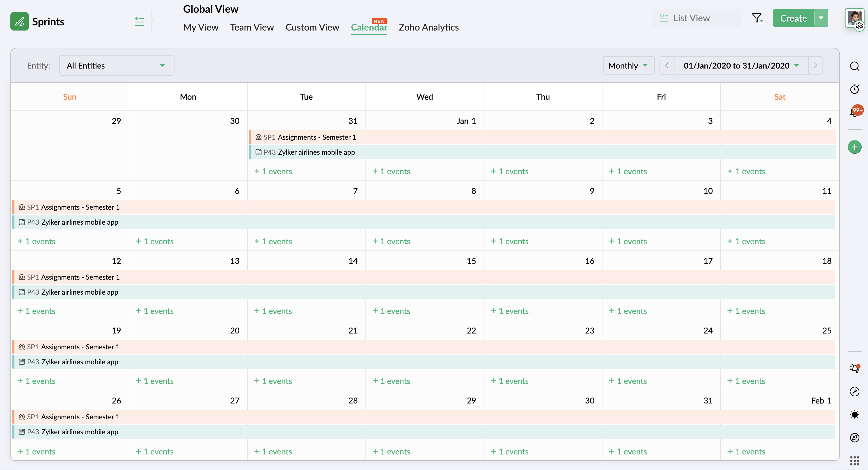Click the filter funnel icon
868x470 pixels.
coord(757,18)
